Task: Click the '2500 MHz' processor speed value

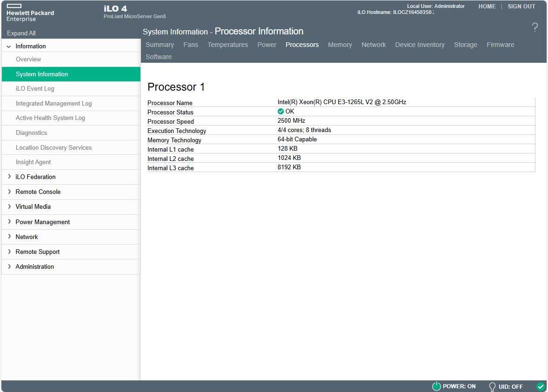Action: point(291,121)
